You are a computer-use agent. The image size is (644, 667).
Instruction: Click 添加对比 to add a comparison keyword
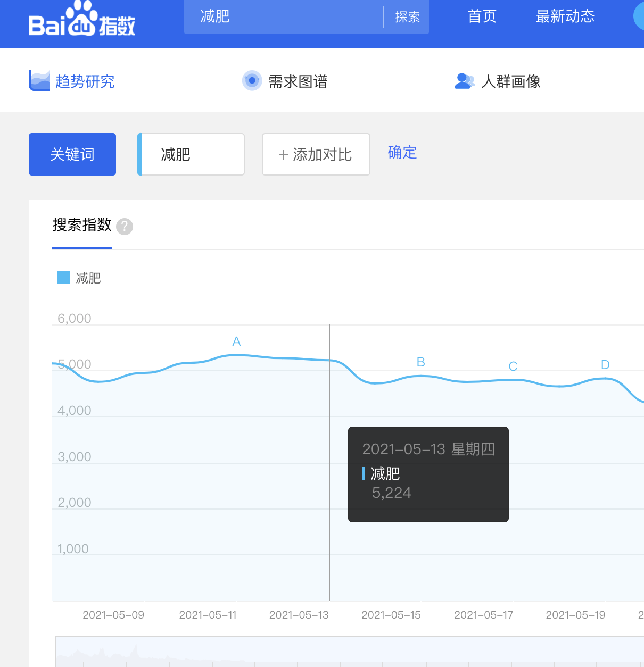pos(316,154)
